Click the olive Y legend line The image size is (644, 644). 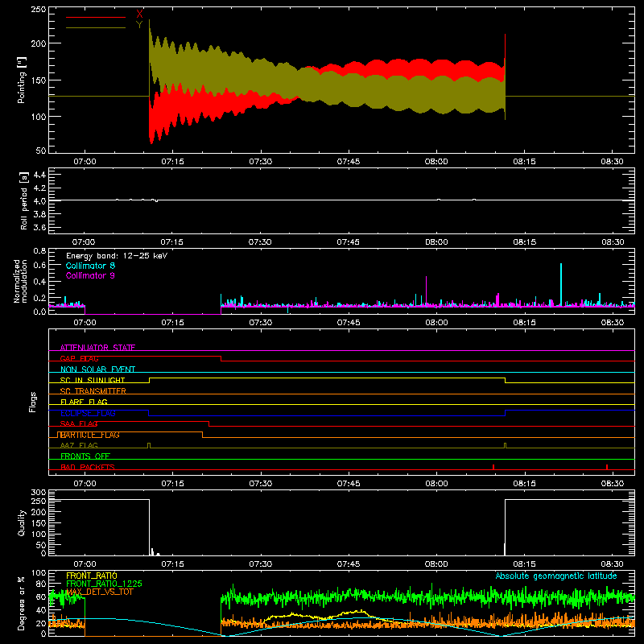(x=96, y=27)
